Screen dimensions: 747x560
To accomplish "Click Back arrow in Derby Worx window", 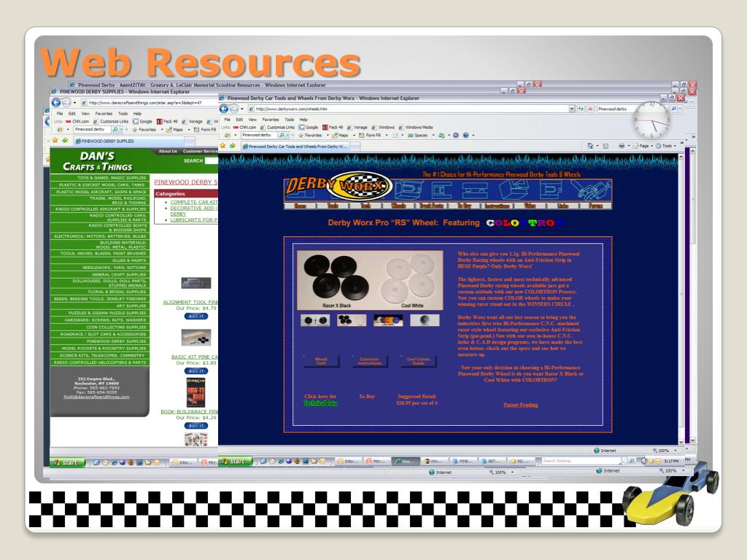I will click(x=224, y=109).
